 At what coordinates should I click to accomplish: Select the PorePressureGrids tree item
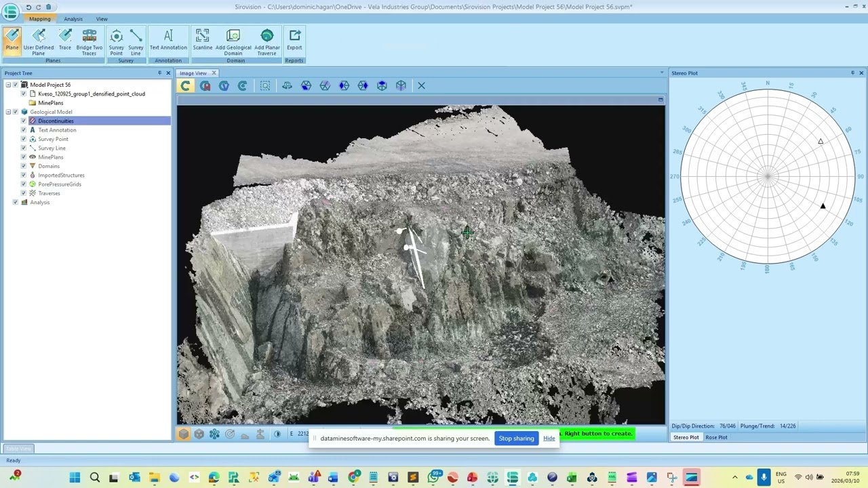point(60,184)
